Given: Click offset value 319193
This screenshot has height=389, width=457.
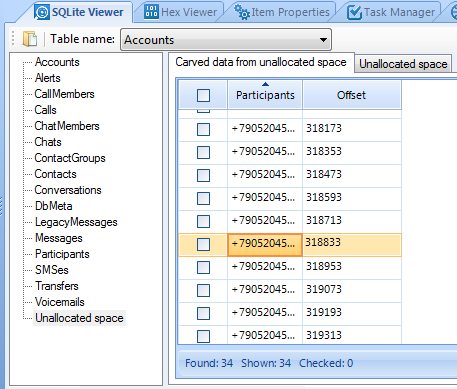Looking at the screenshot, I should pos(324,312).
